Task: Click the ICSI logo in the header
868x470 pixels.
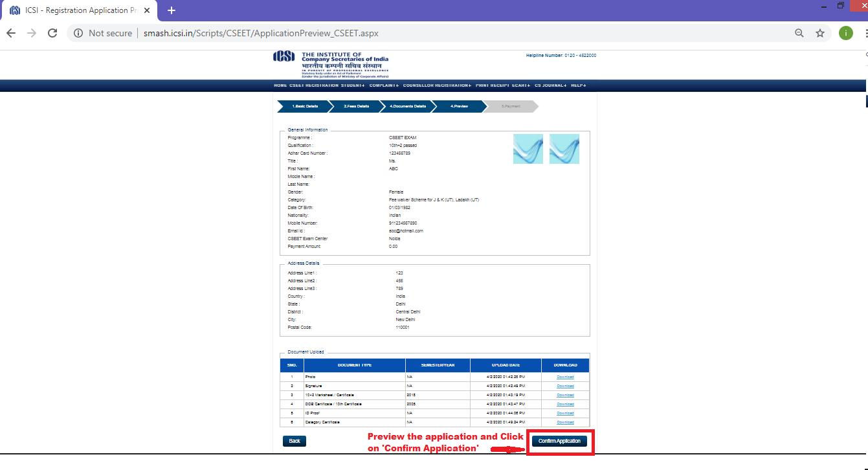Action: click(284, 58)
